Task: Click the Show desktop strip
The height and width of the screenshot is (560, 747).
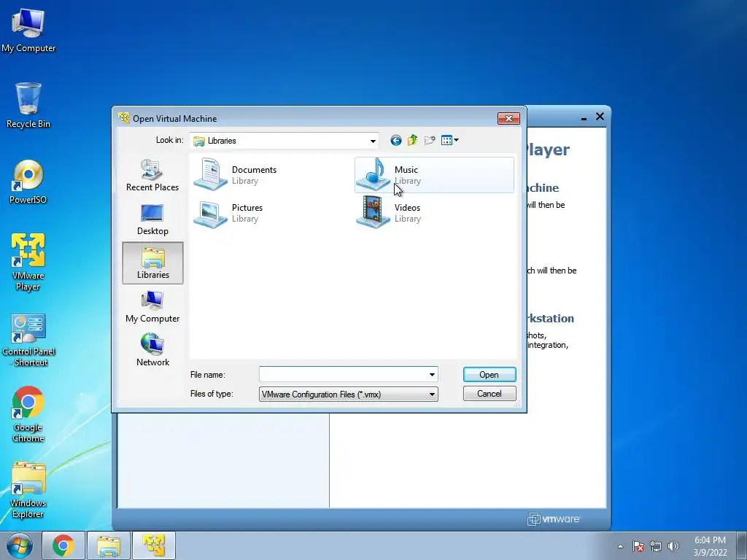Action: click(x=742, y=545)
